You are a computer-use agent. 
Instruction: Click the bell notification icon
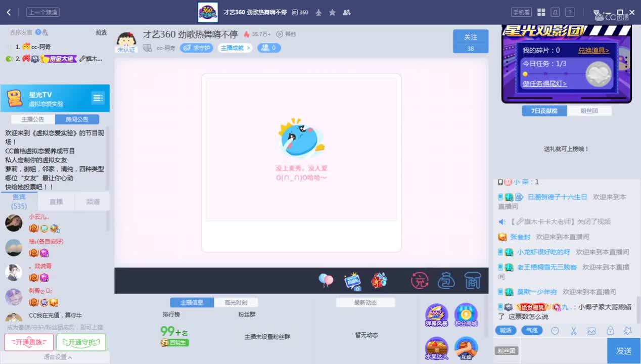click(x=556, y=12)
